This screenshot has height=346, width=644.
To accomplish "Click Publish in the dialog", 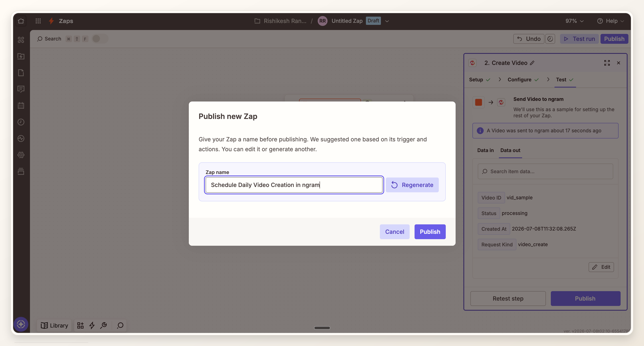I will [430, 232].
